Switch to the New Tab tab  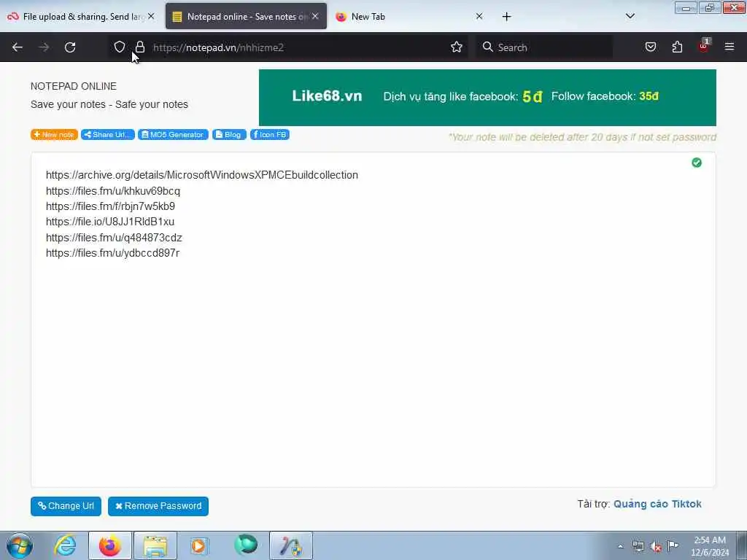(405, 17)
